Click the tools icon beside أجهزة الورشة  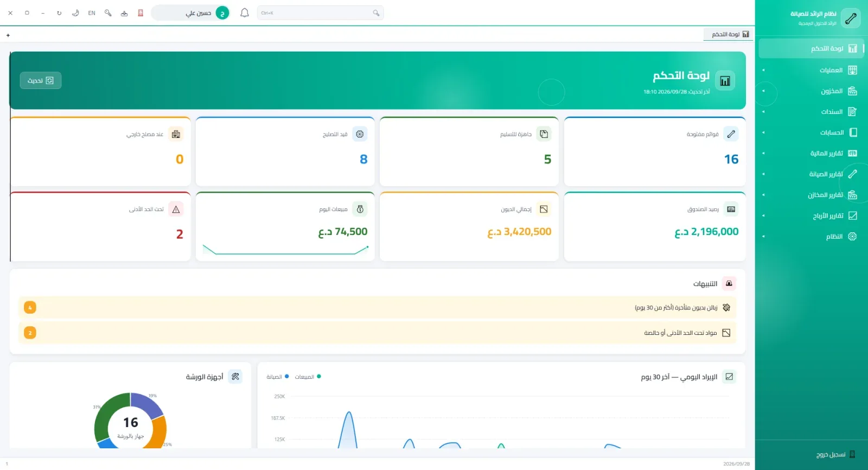(x=235, y=377)
